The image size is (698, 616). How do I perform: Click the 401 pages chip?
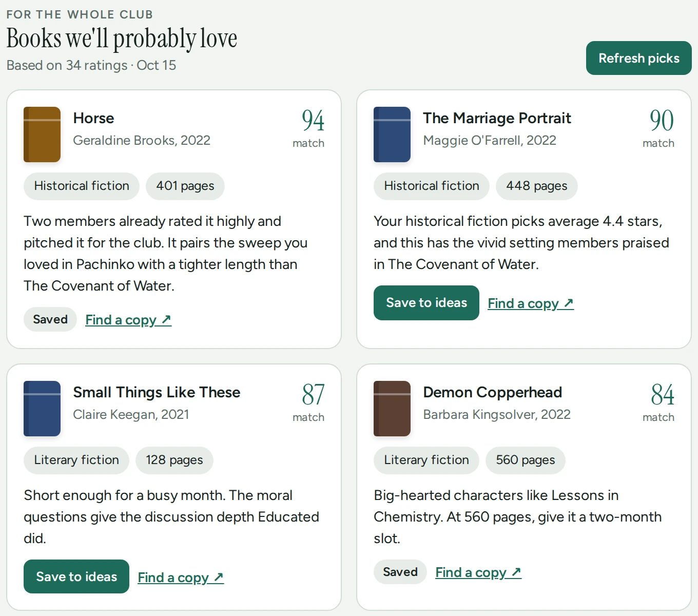coord(185,186)
